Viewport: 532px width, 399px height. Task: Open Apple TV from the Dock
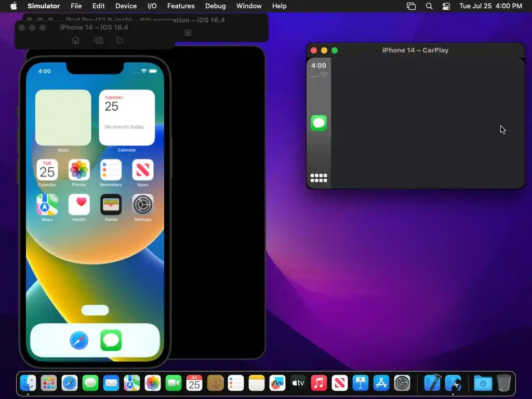298,383
